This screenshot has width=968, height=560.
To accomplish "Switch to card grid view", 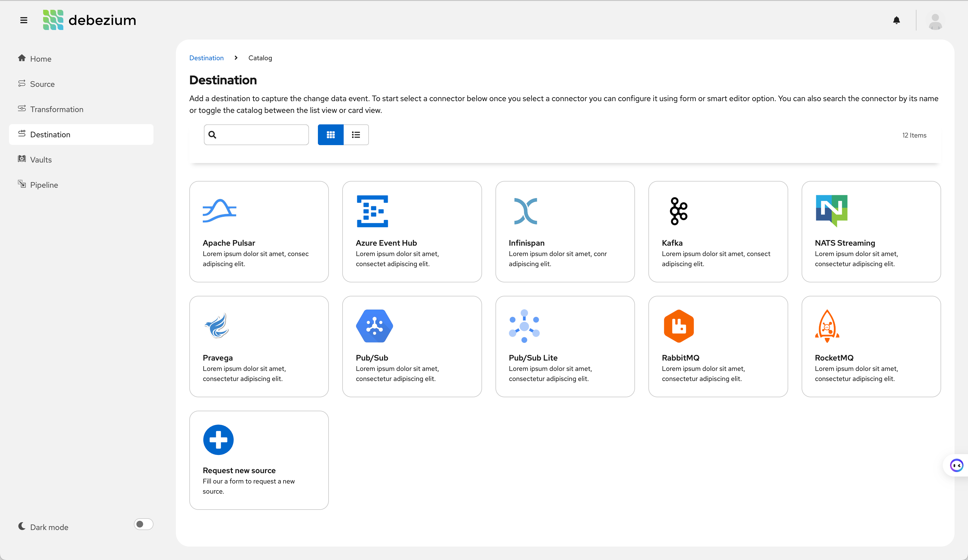I will click(x=331, y=135).
